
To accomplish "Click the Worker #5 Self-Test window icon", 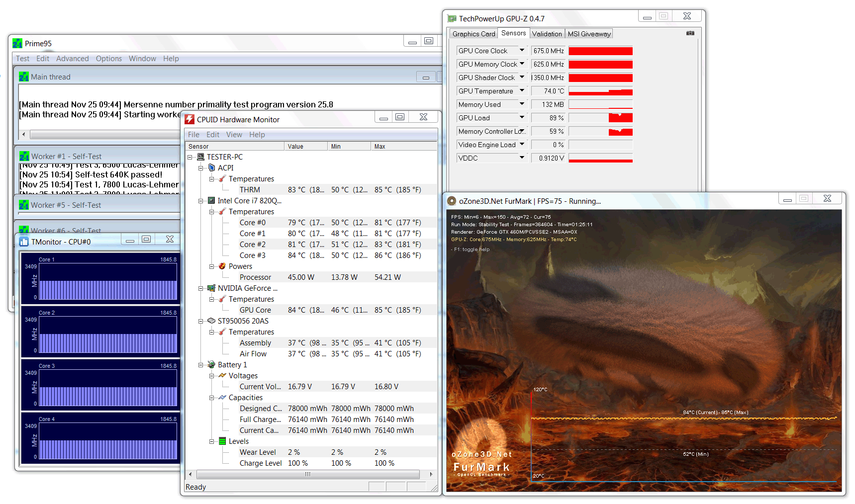I will click(24, 205).
